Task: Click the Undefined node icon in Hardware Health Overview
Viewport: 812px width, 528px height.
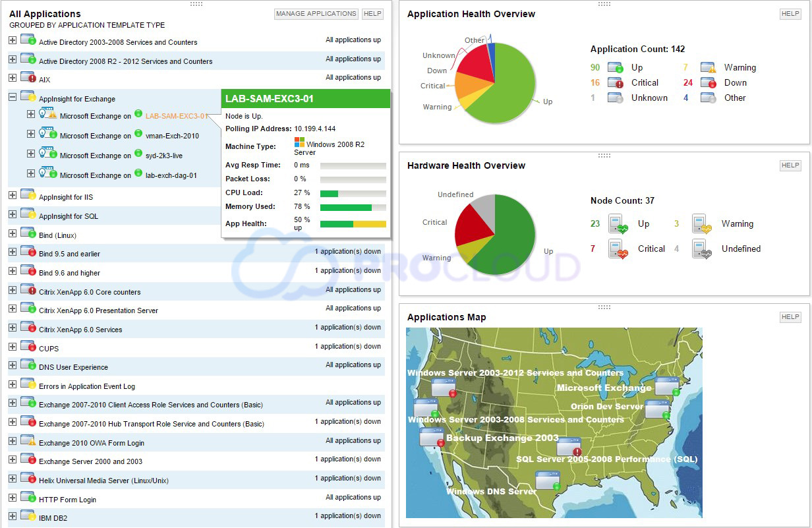Action: 702,249
